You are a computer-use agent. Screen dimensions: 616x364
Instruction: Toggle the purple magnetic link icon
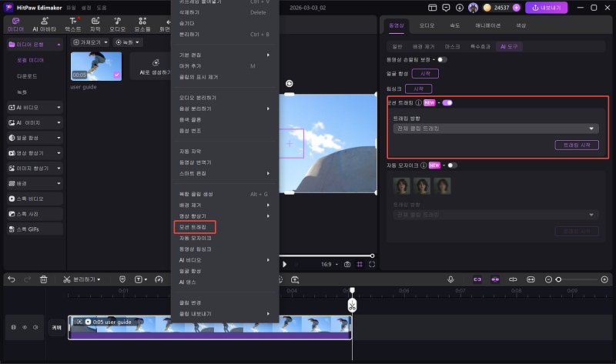tap(477, 279)
